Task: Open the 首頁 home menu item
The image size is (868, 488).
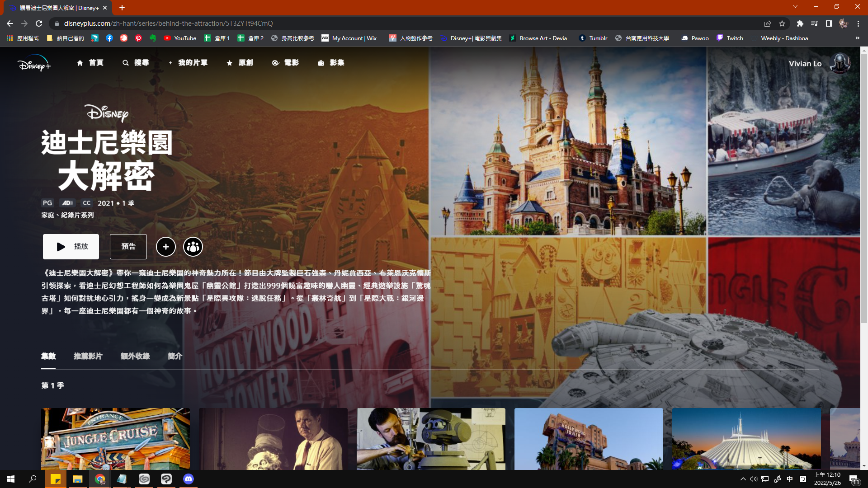Action: [90, 63]
